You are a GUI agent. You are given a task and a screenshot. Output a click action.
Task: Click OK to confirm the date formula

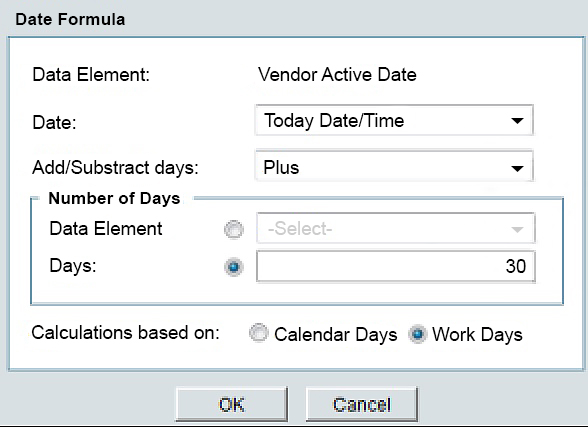(x=231, y=405)
